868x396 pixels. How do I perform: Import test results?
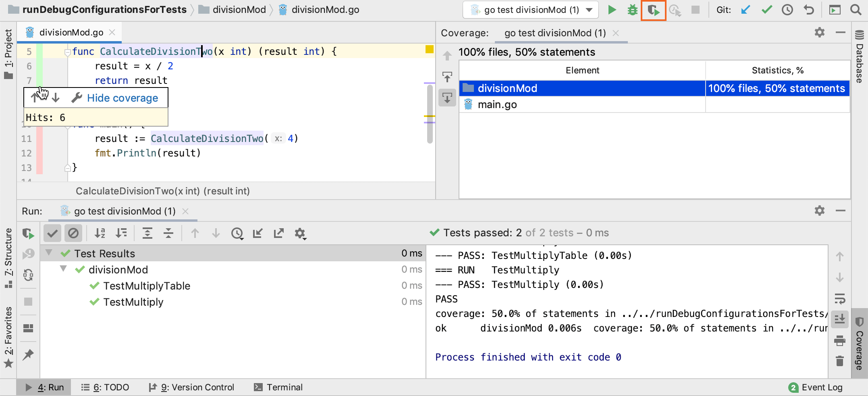[258, 233]
